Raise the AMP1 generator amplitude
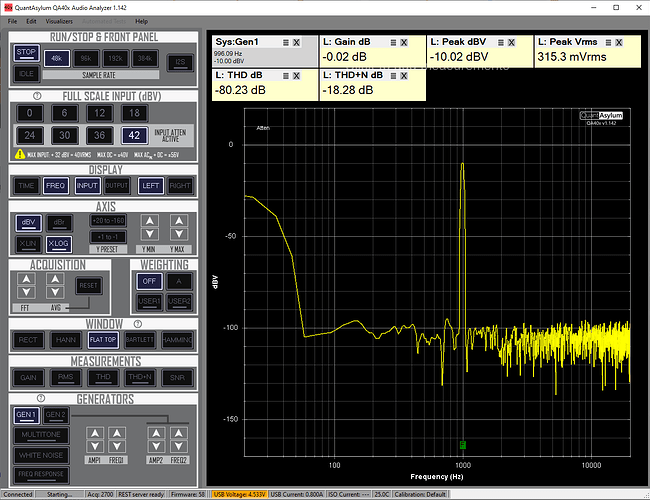Image resolution: width=650 pixels, height=500 pixels. 93,434
